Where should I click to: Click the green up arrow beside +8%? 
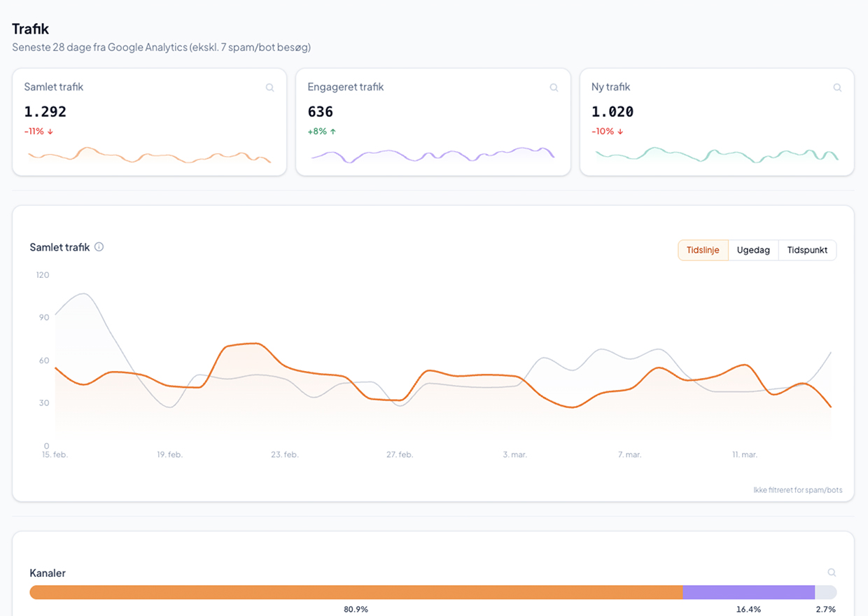tap(332, 131)
